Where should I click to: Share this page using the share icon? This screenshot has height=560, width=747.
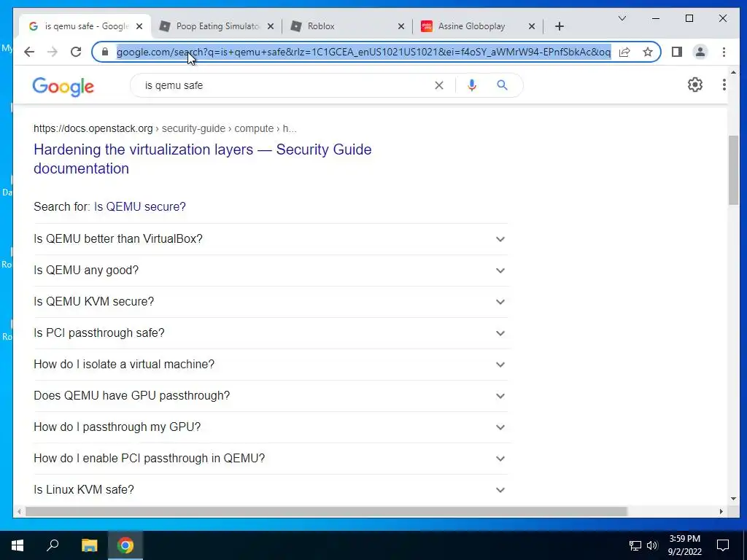(624, 52)
